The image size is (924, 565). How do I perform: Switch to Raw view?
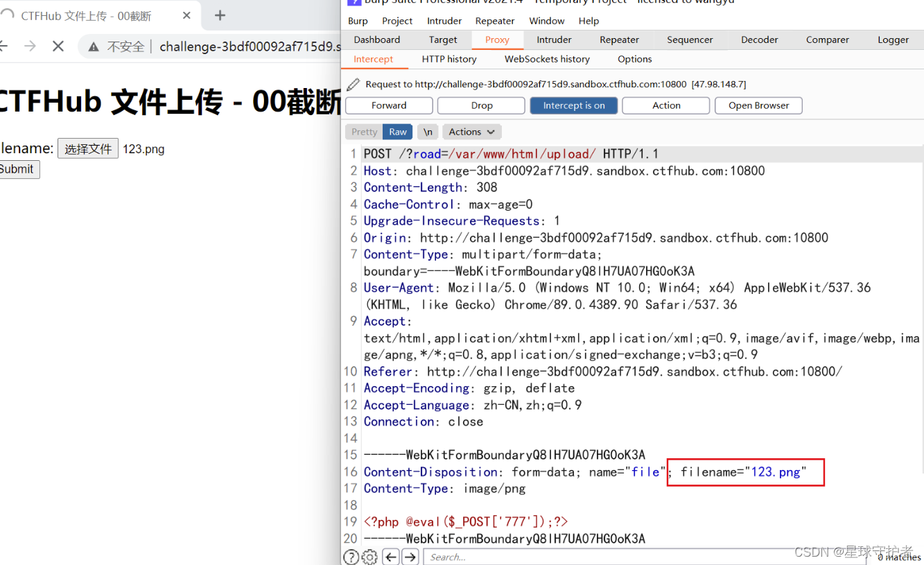coord(398,132)
